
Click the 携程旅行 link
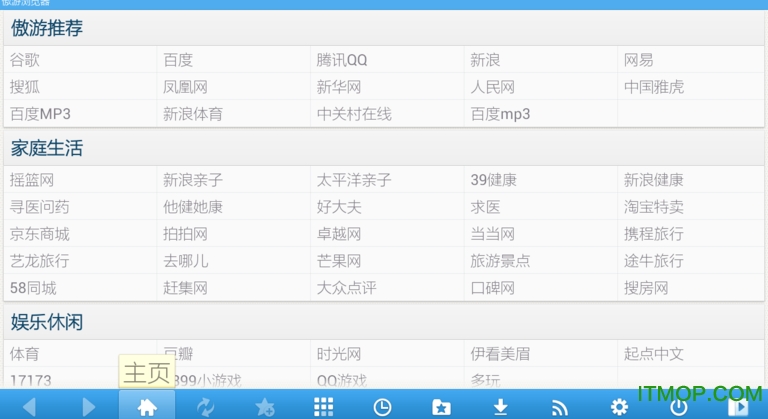(653, 234)
